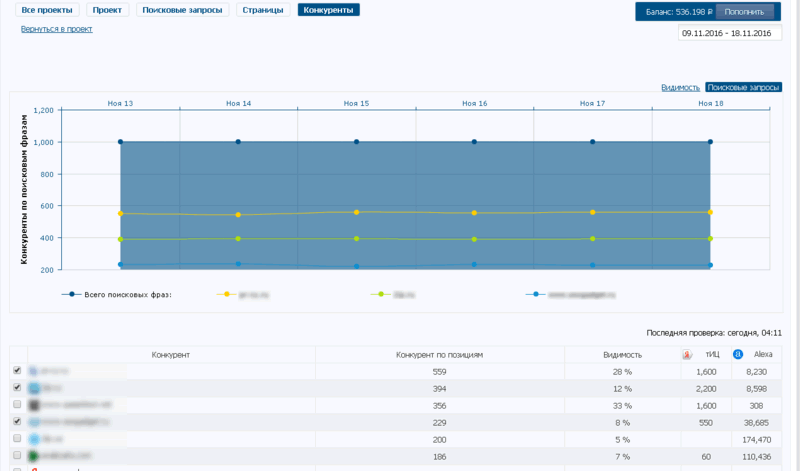Screen dimensions: 800x471
Task: Click the favicon in the 559 row
Action: tap(34, 371)
